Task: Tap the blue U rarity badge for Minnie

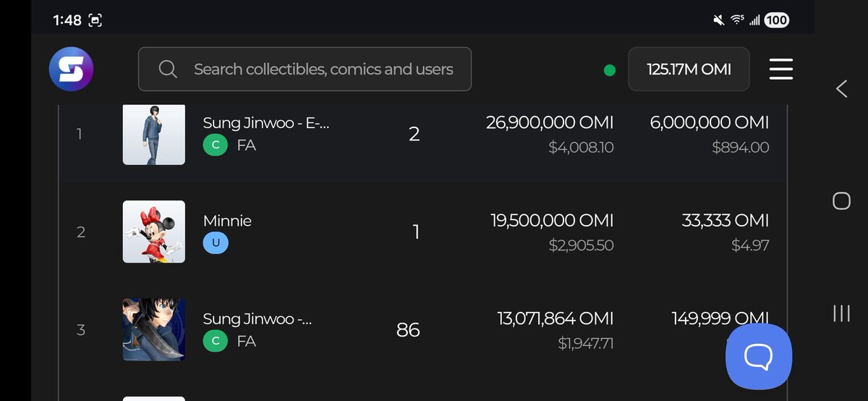Action: (x=216, y=244)
